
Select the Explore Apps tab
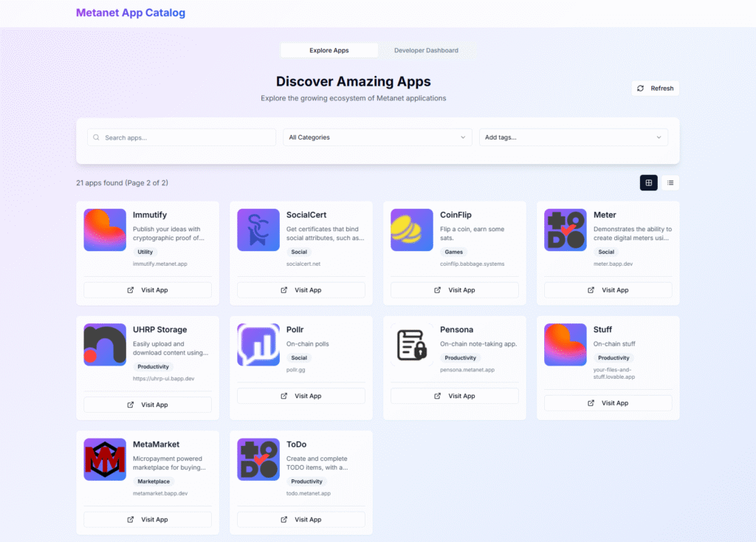click(329, 50)
